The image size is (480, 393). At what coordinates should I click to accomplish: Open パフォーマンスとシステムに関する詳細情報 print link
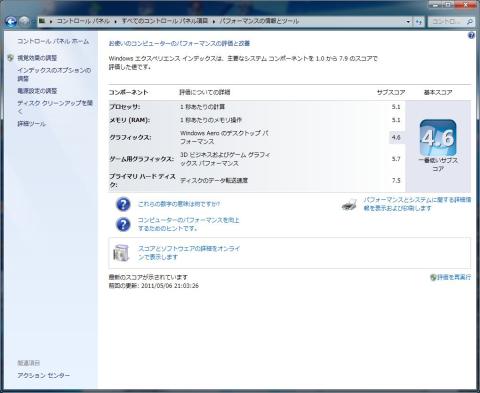tap(417, 204)
